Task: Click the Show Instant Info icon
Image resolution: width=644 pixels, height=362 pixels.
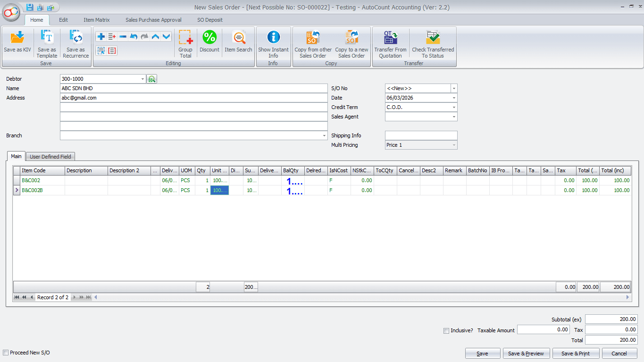Action: coord(273,42)
